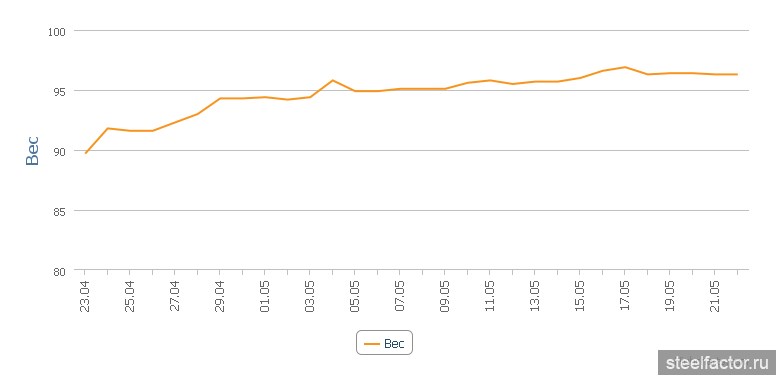The width and height of the screenshot is (776, 375).
Task: Click the 90 y-axis value label
Action: (x=60, y=151)
